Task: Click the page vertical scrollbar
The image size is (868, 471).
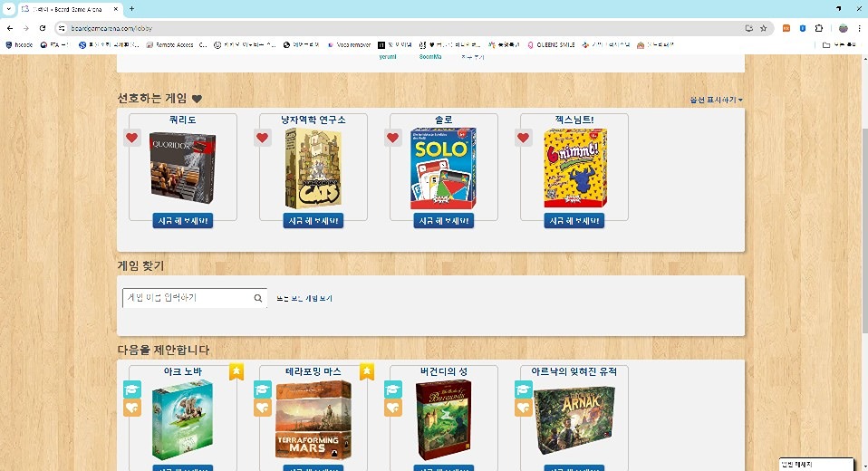Action: click(x=864, y=231)
